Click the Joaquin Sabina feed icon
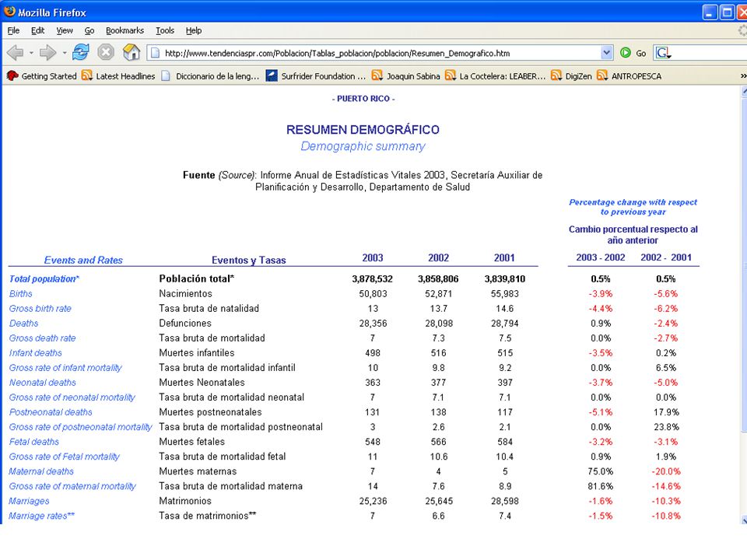Screen dimensions: 747x560 point(377,75)
